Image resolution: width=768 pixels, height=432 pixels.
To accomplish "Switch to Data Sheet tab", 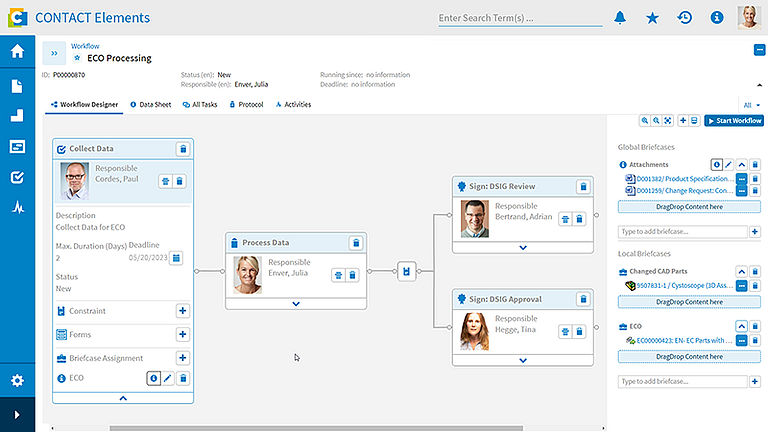I will [x=150, y=104].
